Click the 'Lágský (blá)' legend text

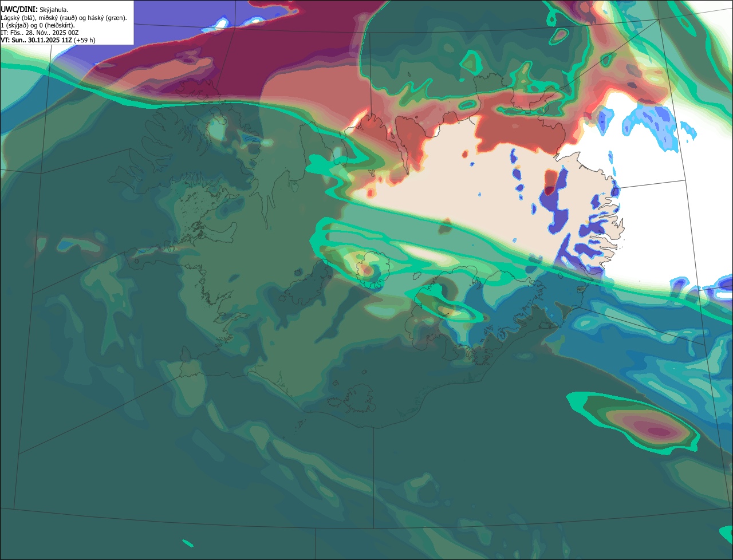(x=17, y=18)
